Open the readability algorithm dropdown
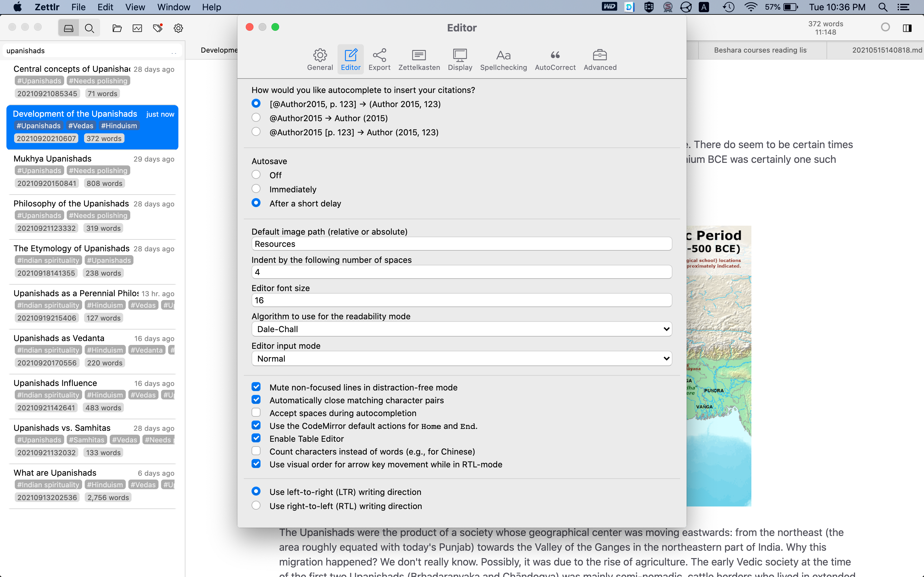The image size is (924, 577). 461,329
